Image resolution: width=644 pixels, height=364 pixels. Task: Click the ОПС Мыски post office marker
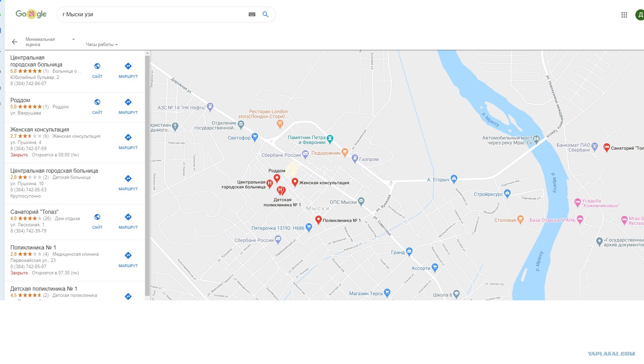tap(361, 201)
